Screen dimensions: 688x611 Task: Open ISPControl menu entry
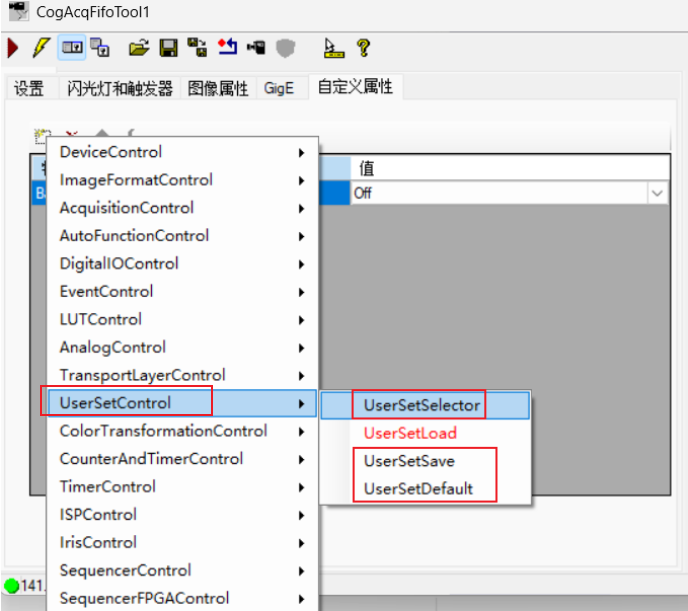[x=182, y=515]
